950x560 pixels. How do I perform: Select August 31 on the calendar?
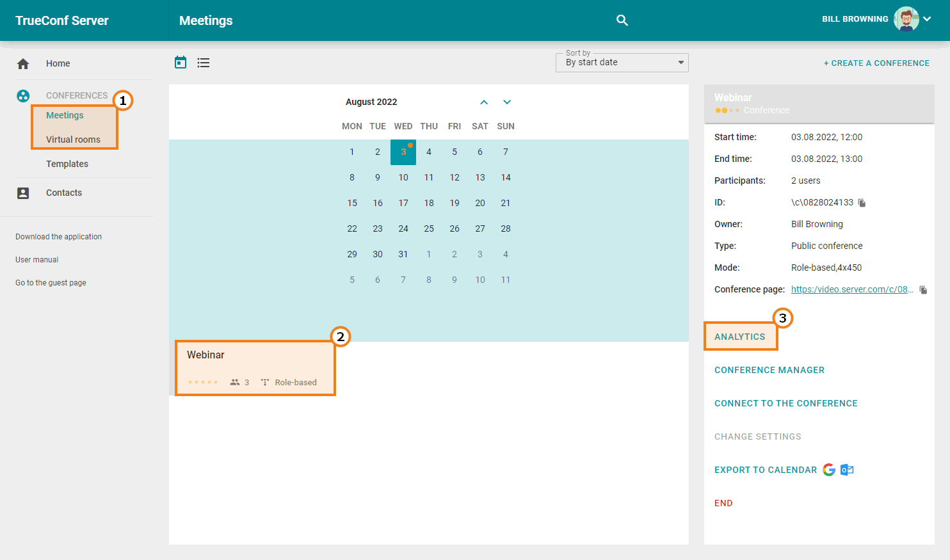[403, 255]
